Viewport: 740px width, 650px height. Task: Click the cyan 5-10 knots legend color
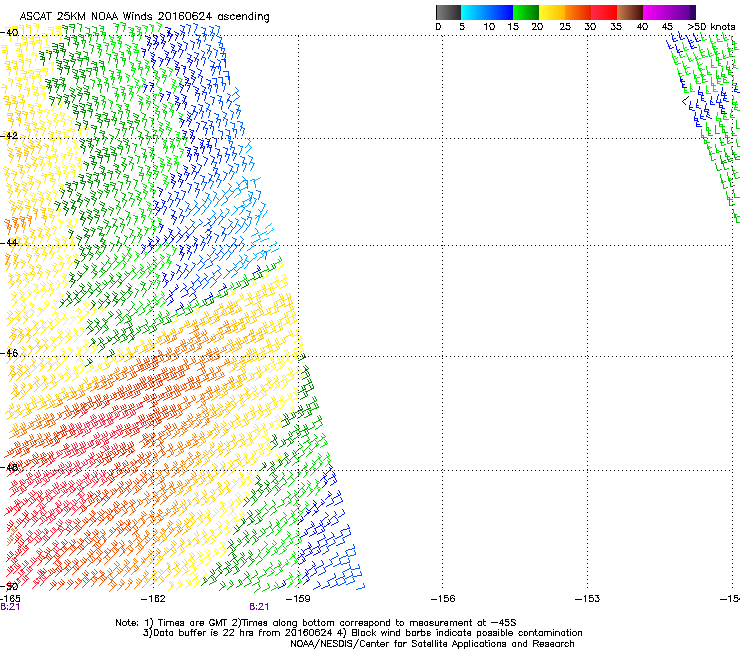tap(474, 12)
